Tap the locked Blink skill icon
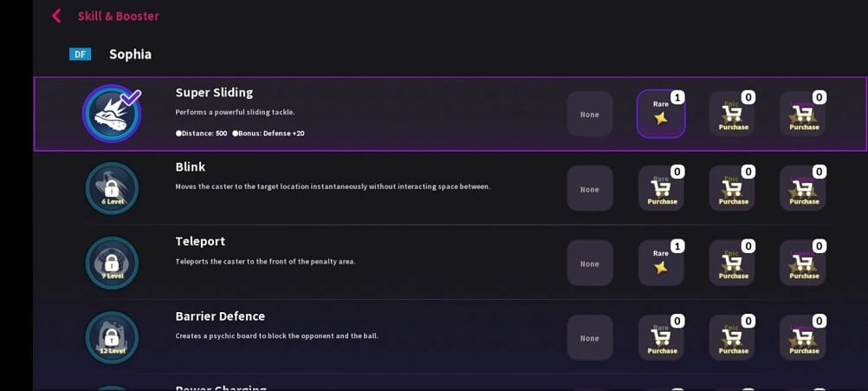The width and height of the screenshot is (868, 391). [112, 188]
